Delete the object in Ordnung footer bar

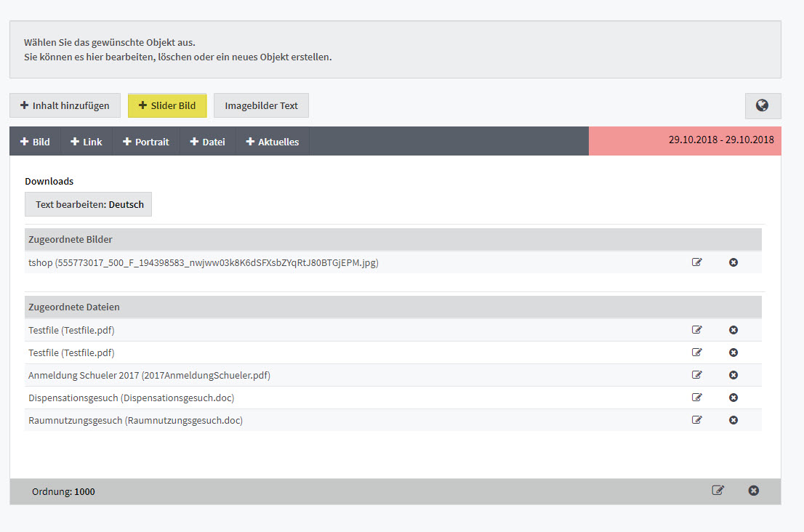(x=753, y=491)
